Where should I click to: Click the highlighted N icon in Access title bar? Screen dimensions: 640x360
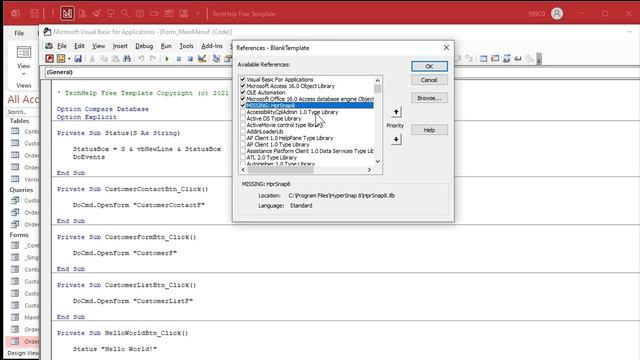tap(67, 13)
